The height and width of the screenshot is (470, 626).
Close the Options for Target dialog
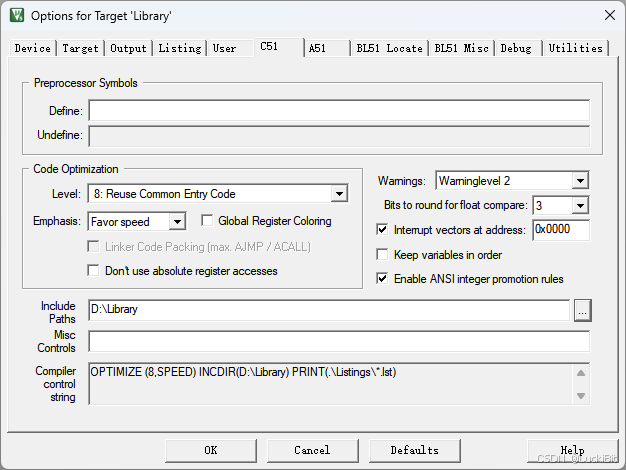610,15
